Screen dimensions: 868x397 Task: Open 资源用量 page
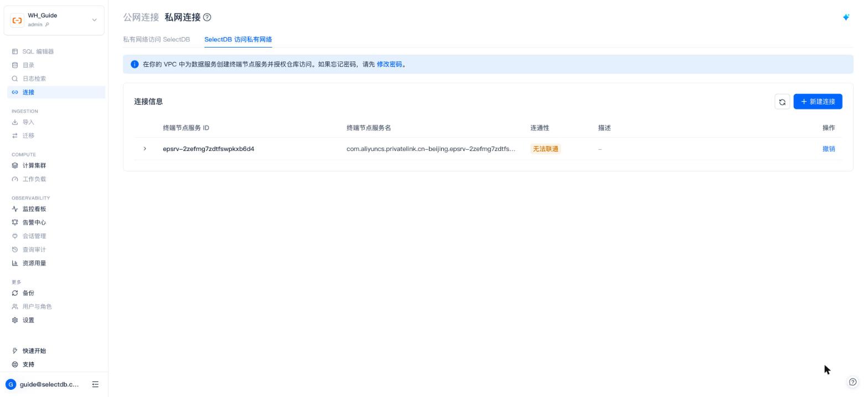[34, 263]
